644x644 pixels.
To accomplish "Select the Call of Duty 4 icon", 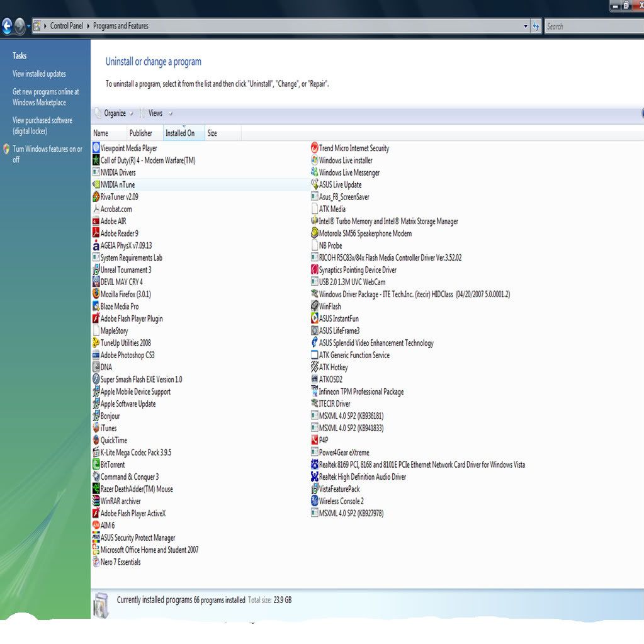I will click(x=96, y=160).
